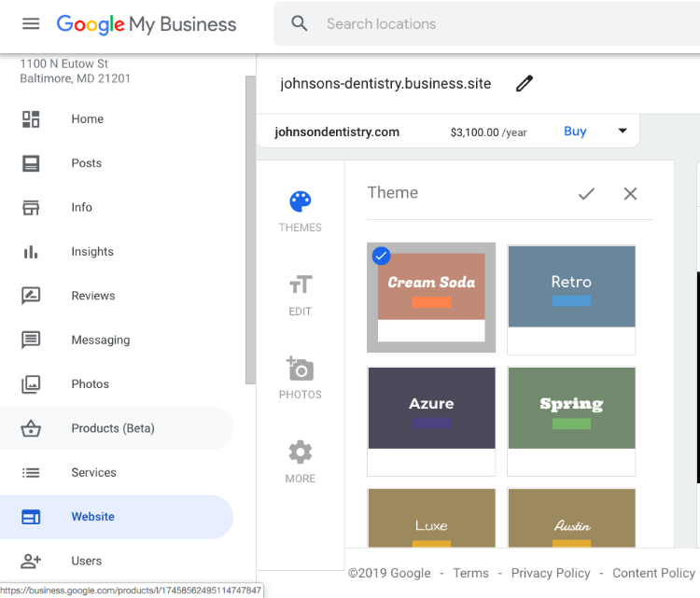This screenshot has height=598, width=700.
Task: Click the johnsons-dentistry.business.site URL text
Action: [x=385, y=83]
